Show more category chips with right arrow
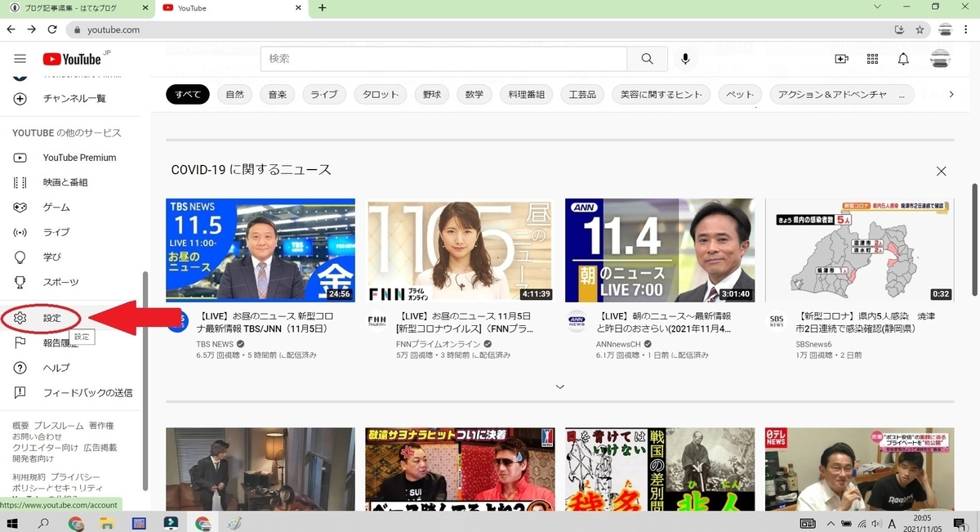This screenshot has width=980, height=532. point(951,95)
